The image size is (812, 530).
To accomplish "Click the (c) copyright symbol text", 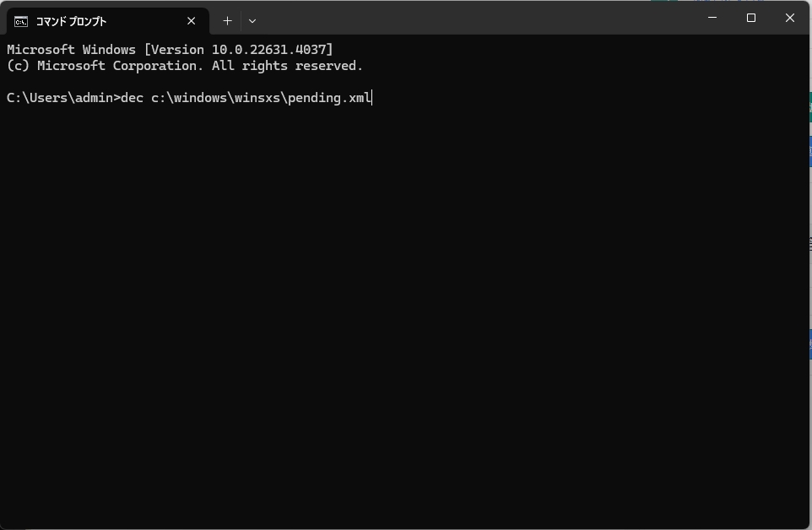I will tap(18, 66).
